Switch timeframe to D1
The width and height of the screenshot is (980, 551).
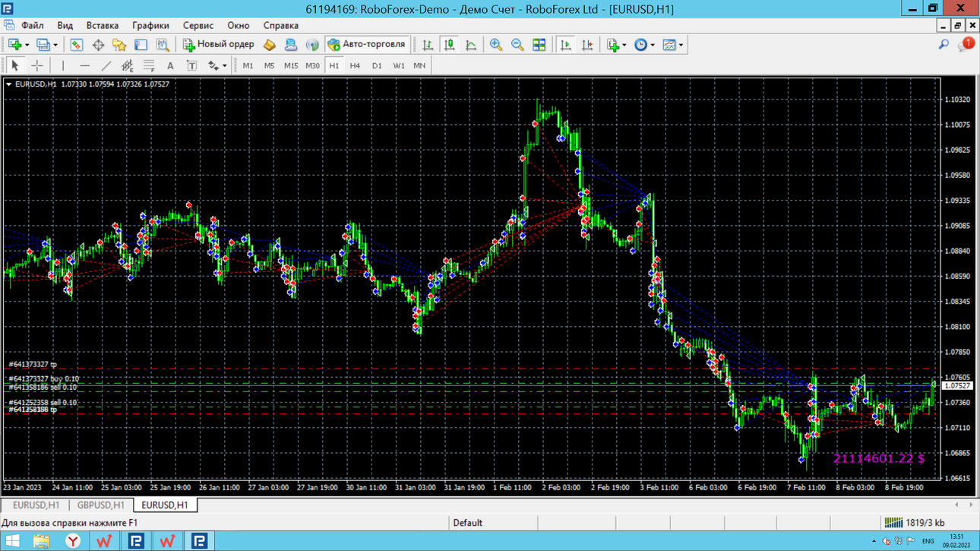(377, 65)
